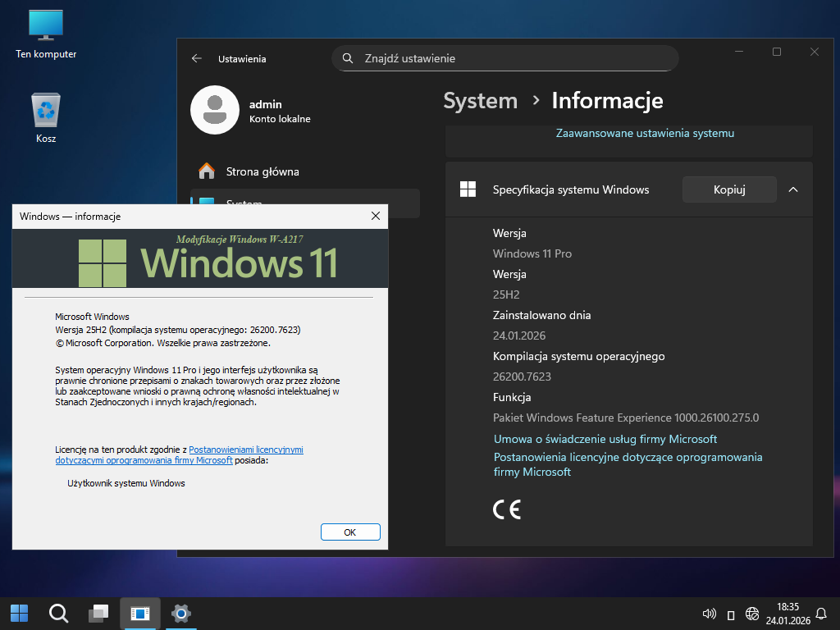Viewport: 840px width, 630px height.
Task: Open the Start menu
Action: coord(19,613)
